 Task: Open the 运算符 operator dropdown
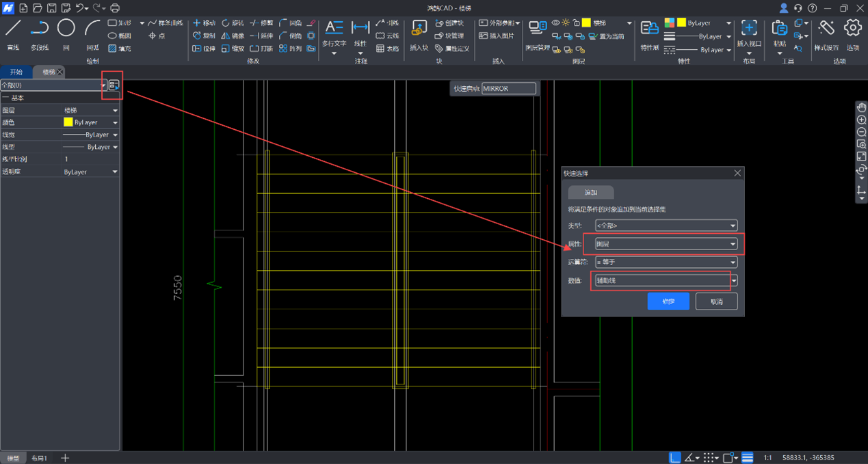(x=733, y=262)
